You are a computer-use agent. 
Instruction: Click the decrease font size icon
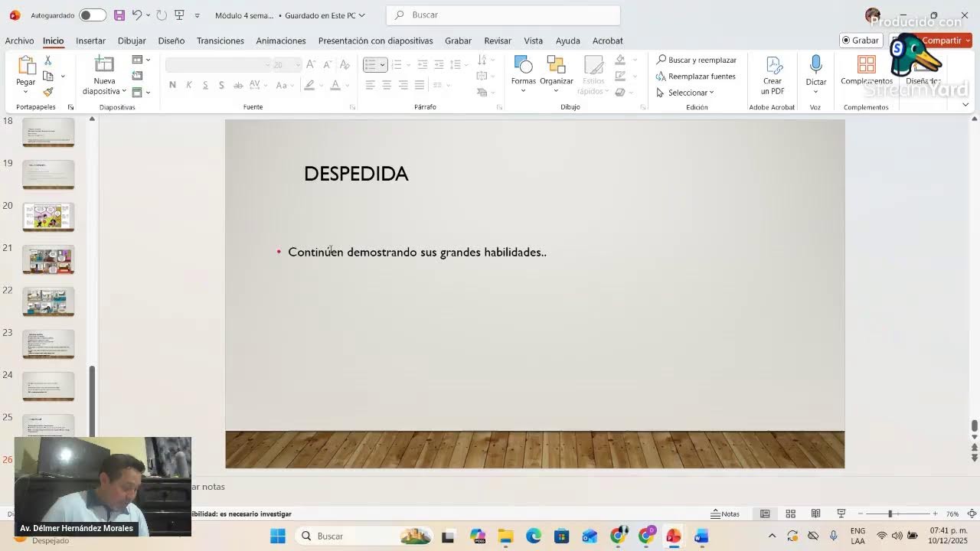tap(327, 64)
